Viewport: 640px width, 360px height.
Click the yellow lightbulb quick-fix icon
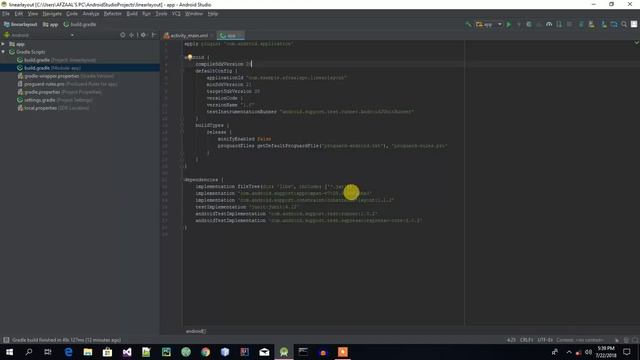click(x=190, y=57)
